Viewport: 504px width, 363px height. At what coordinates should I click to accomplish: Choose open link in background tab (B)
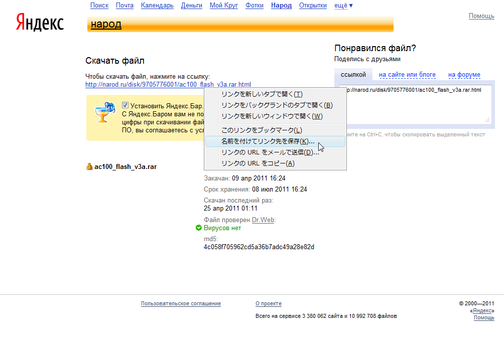pyautogui.click(x=275, y=105)
